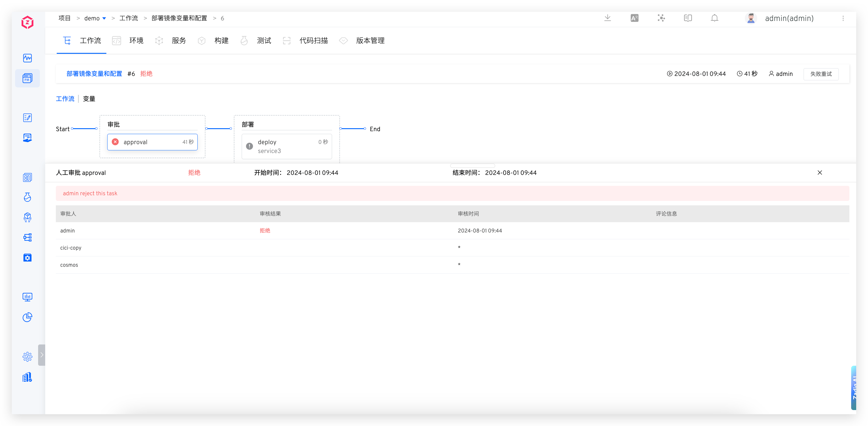Open the language switcher icon
The image size is (868, 426).
click(x=634, y=18)
